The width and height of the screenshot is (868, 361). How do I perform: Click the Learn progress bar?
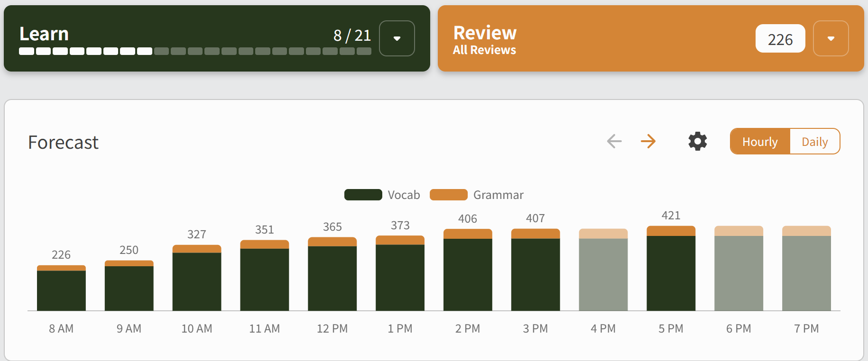pos(195,51)
